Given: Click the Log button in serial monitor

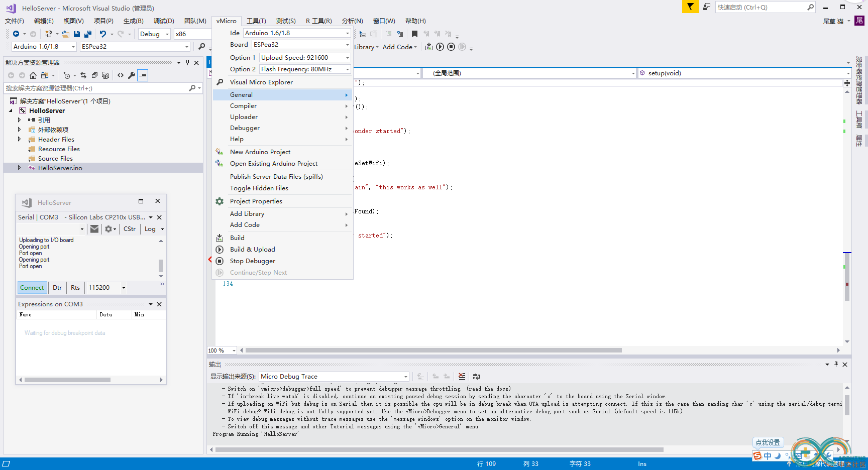Looking at the screenshot, I should coord(150,229).
